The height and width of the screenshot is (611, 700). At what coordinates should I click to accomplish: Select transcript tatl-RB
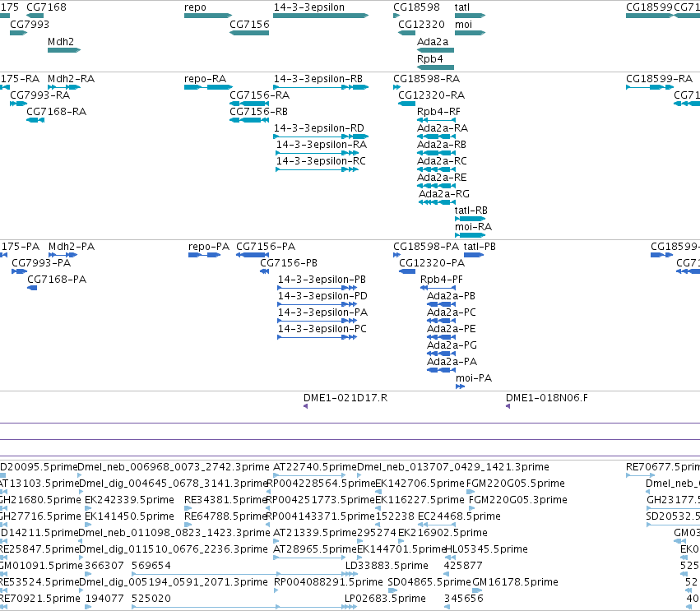[470, 219]
